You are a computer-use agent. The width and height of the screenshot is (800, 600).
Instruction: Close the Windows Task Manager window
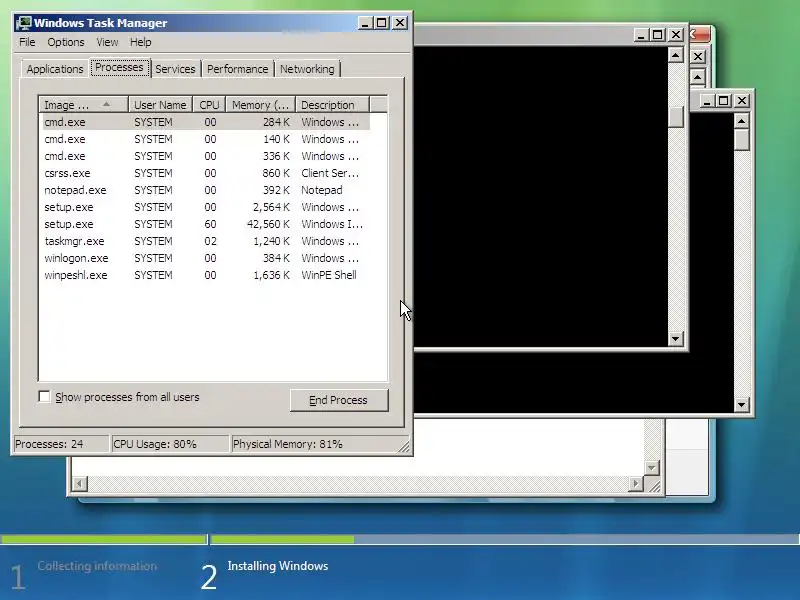[x=400, y=23]
